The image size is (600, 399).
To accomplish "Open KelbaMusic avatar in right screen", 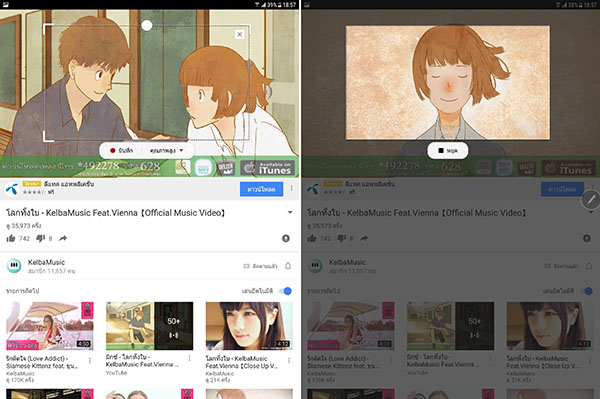I will click(x=315, y=265).
